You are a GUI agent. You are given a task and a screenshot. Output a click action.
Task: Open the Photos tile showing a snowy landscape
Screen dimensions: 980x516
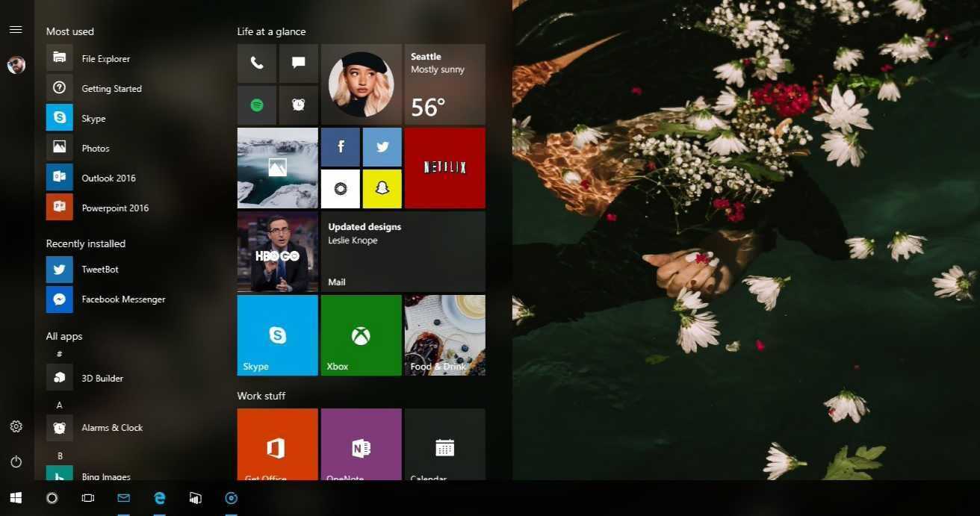tap(278, 168)
